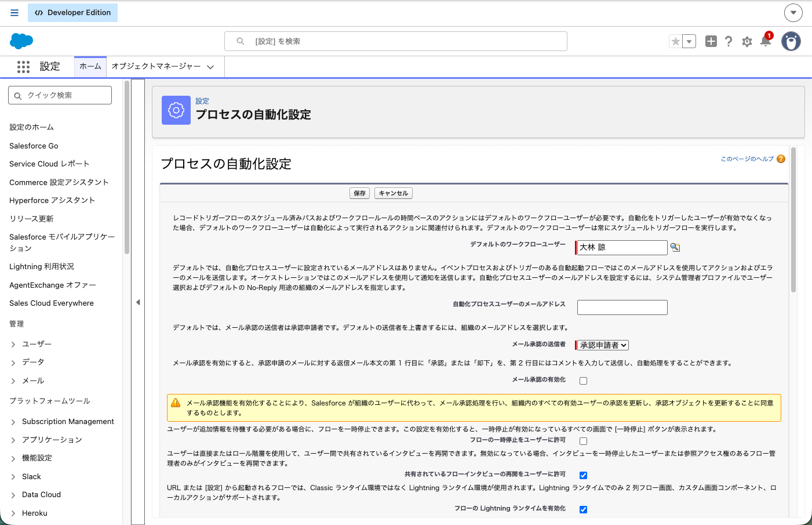812x525 pixels.
Task: Uncheck 共有されているフローインタビューの再開 checkbox
Action: pos(583,476)
